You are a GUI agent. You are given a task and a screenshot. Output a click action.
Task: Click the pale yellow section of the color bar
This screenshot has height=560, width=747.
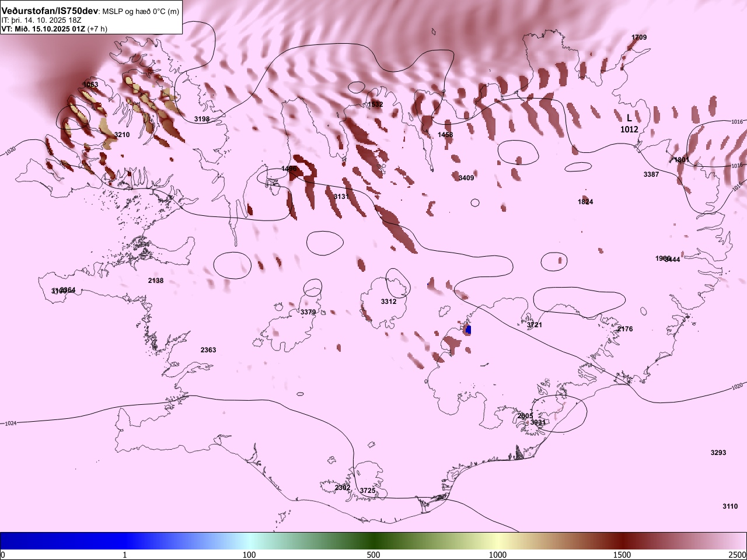(x=498, y=541)
